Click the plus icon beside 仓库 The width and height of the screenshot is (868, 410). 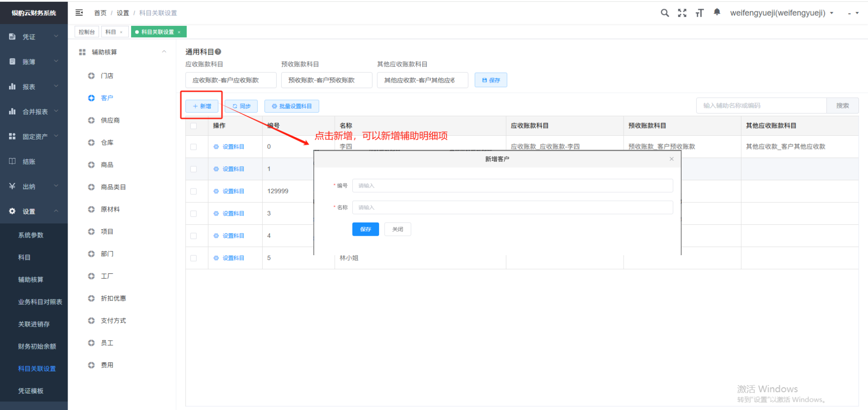91,143
